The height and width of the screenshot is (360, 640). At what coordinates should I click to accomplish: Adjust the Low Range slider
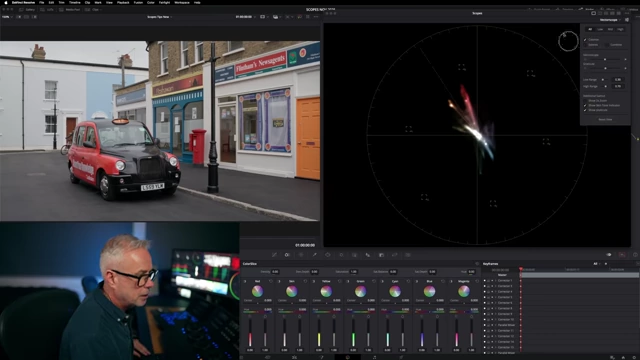(604, 80)
